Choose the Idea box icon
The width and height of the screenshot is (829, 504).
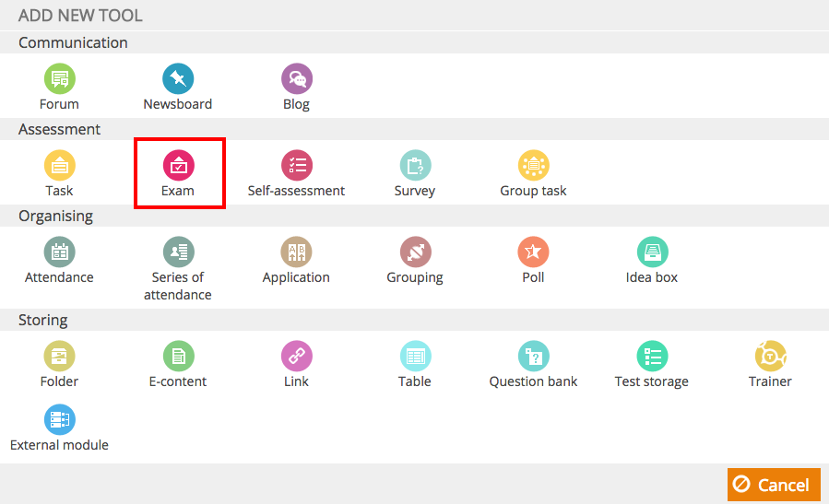(653, 252)
